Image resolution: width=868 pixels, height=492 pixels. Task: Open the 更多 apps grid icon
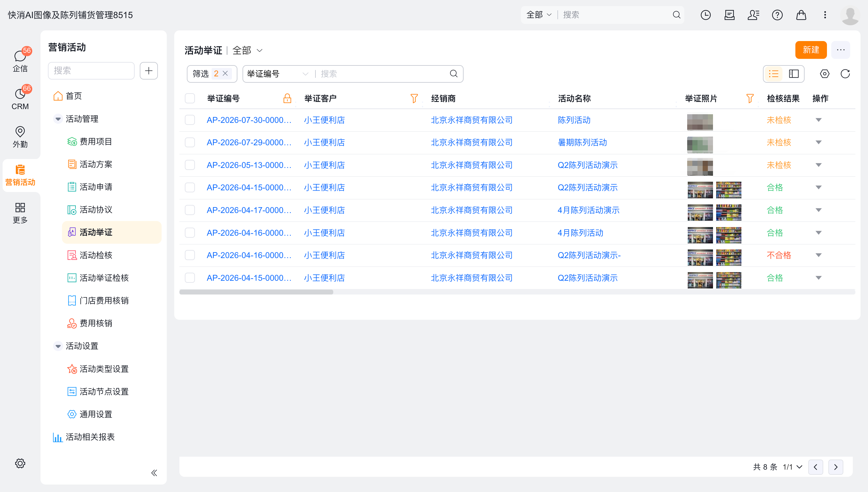(x=20, y=213)
